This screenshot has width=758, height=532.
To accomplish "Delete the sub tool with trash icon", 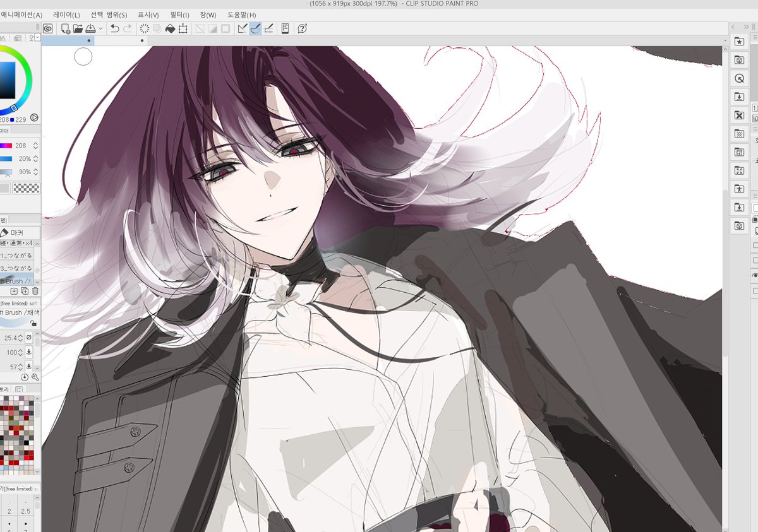I will tap(35, 291).
